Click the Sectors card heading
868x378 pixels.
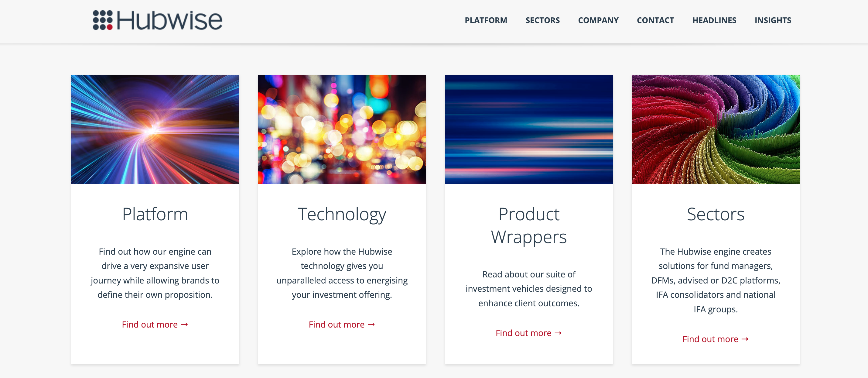715,214
